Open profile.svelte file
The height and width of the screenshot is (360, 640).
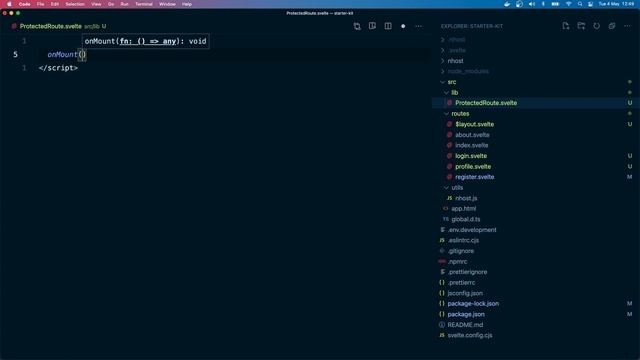473,167
